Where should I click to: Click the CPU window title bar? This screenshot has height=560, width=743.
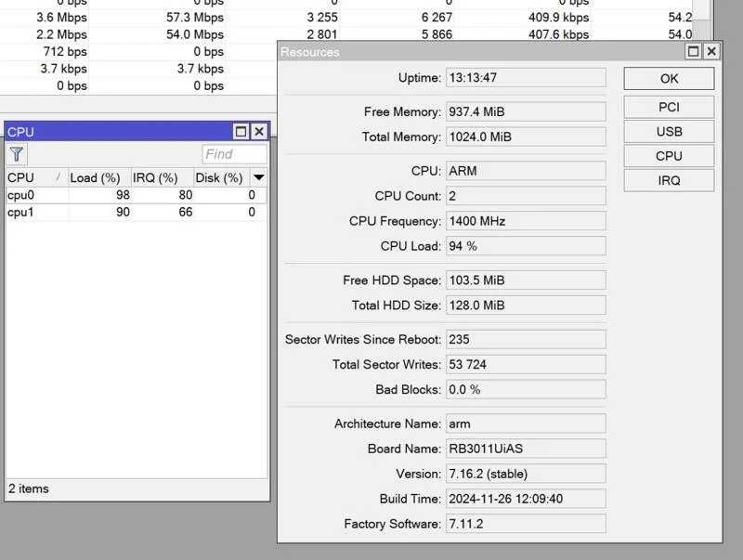[x=119, y=132]
